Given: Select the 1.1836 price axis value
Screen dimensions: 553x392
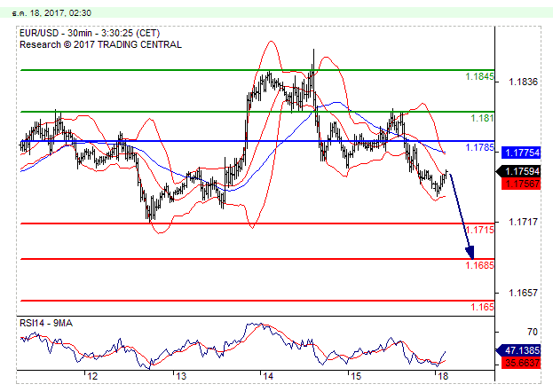Looking at the screenshot, I should tap(523, 82).
